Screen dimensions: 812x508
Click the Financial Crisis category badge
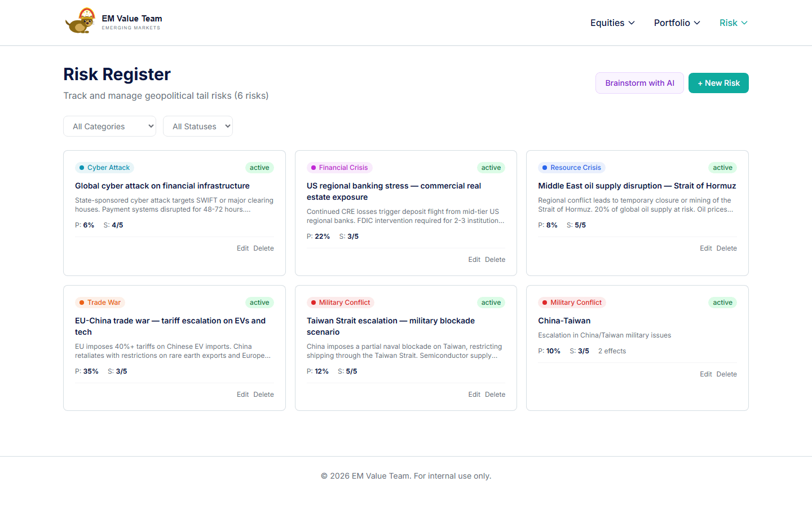point(339,168)
